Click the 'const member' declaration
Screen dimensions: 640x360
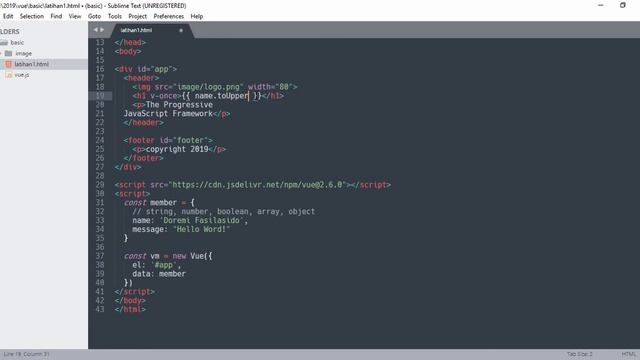(150, 203)
